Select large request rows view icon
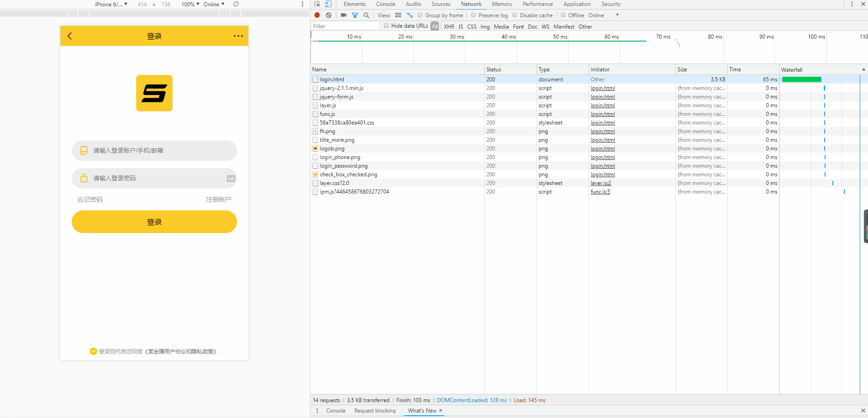 pos(399,15)
